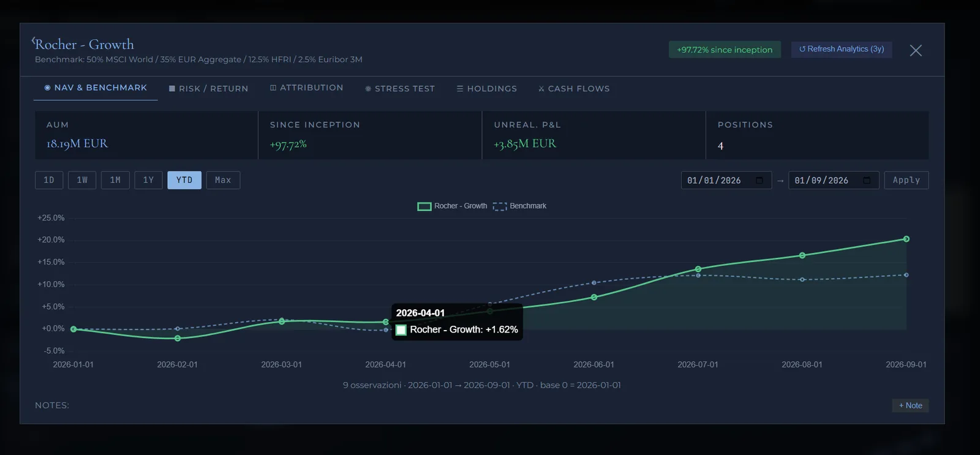
Task: Show the Max time range
Action: click(x=223, y=180)
